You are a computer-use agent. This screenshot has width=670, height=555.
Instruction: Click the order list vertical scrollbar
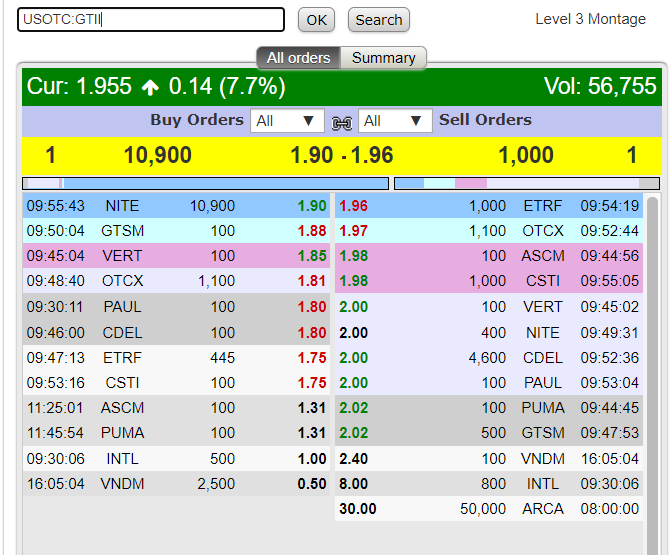[652, 376]
